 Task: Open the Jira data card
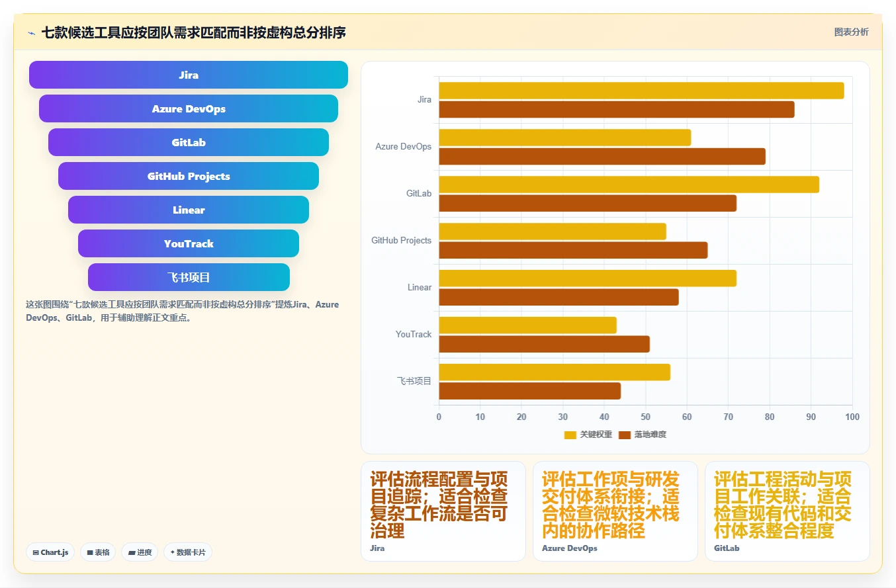[x=443, y=511]
